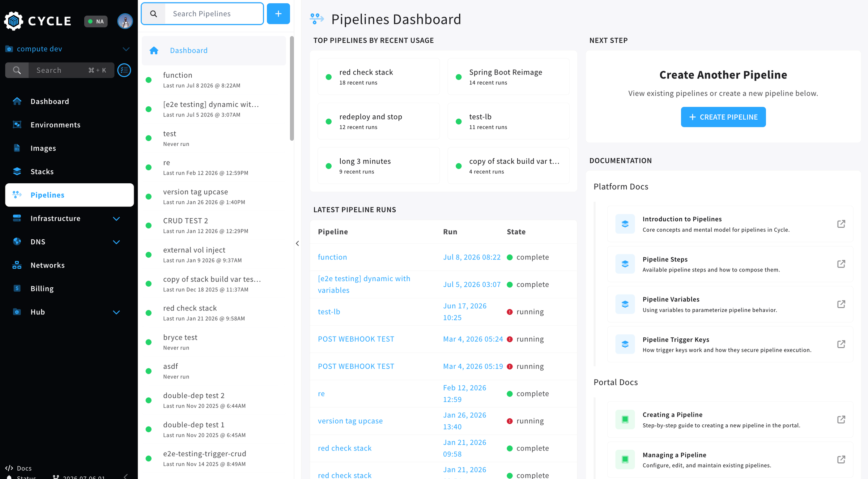
Task: Click the Cycle logo icon
Action: pyautogui.click(x=14, y=21)
